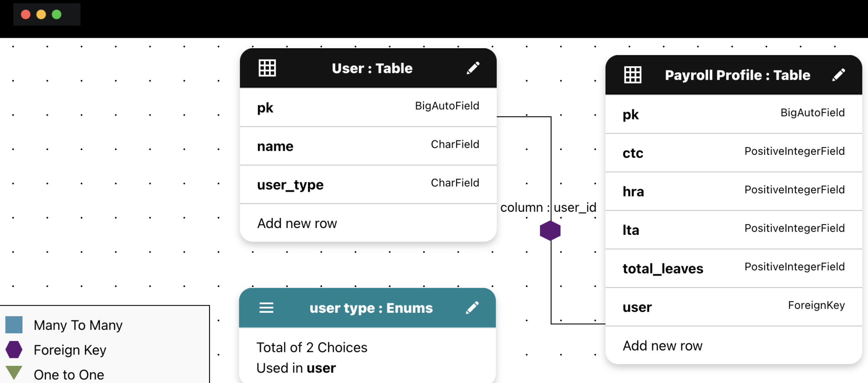Click the grid icon on Payroll Profile table
Image resolution: width=868 pixels, height=383 pixels.
tap(633, 75)
